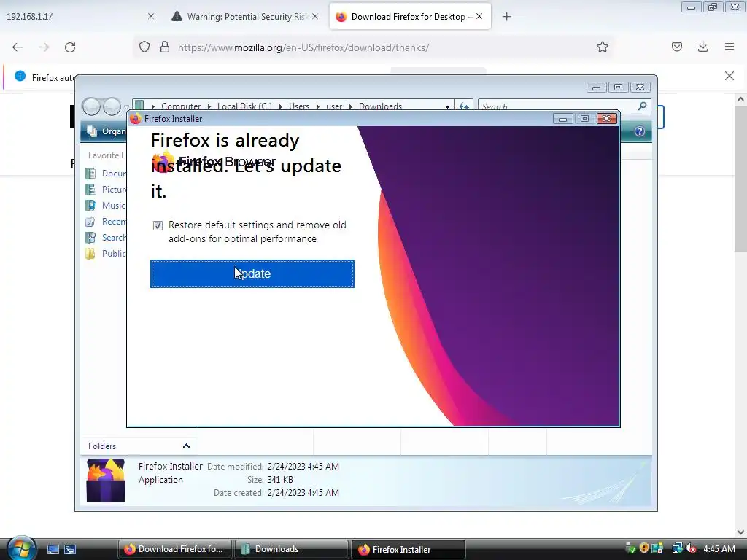Open the Windows Start orb
This screenshot has width=747, height=560.
pyautogui.click(x=20, y=548)
